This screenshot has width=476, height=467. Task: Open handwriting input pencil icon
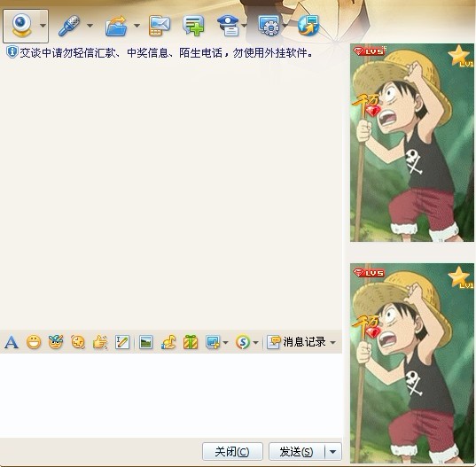tap(122, 342)
